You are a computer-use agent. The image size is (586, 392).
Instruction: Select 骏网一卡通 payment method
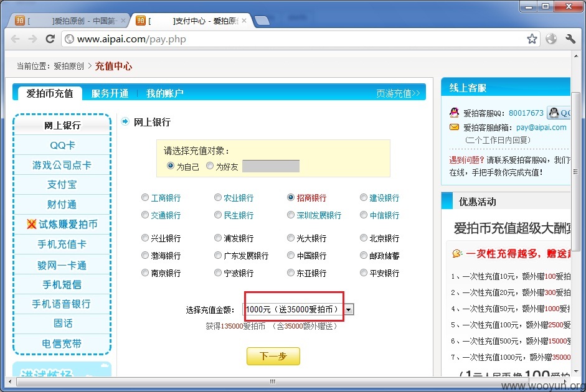pyautogui.click(x=62, y=265)
